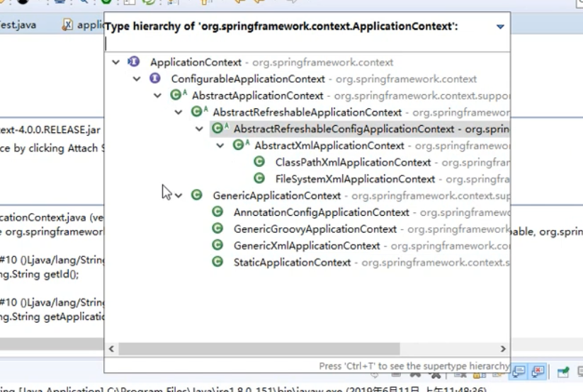This screenshot has width=583, height=392.
Task: Select ClassPathXmlApplicationContext in the hierarchy
Action: click(x=353, y=162)
